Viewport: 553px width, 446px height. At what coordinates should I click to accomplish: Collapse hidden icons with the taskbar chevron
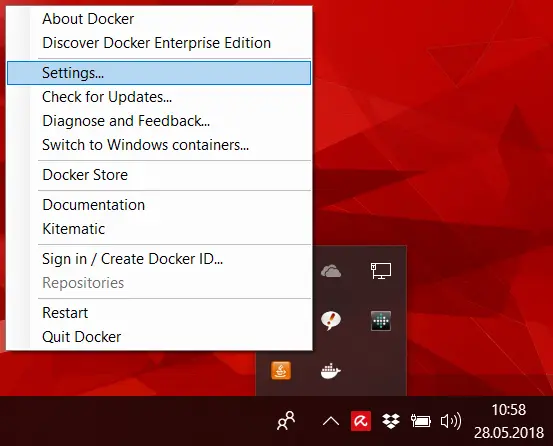pos(331,421)
